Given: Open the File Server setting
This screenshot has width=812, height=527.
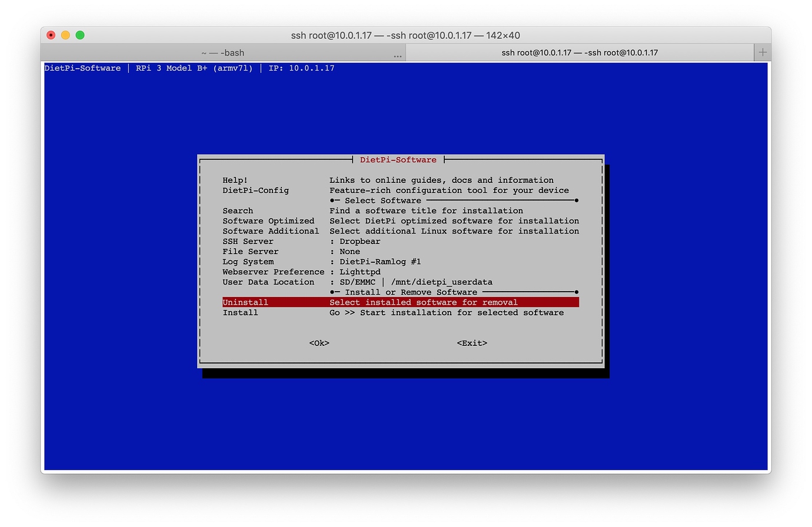Looking at the screenshot, I should [x=400, y=251].
